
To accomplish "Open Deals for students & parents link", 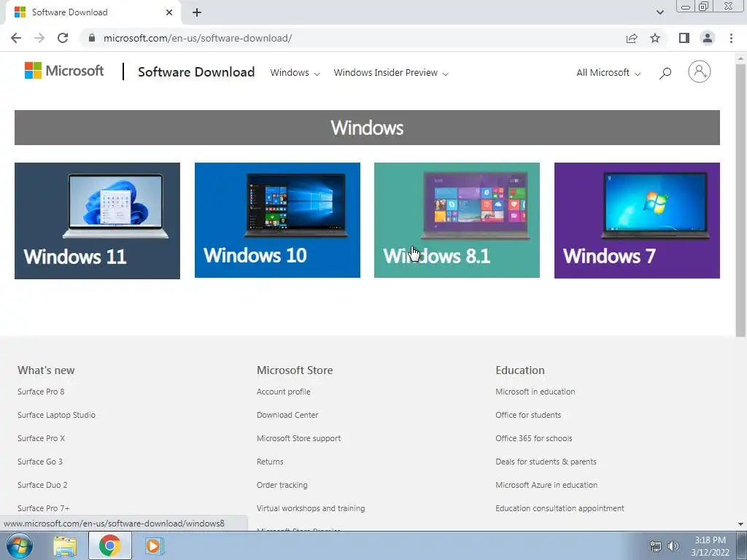I will click(x=546, y=462).
